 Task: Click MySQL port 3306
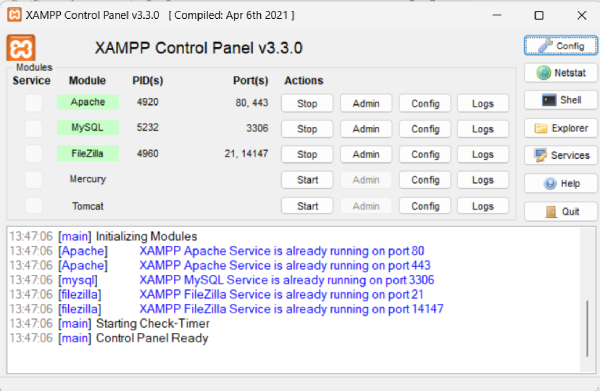(257, 128)
